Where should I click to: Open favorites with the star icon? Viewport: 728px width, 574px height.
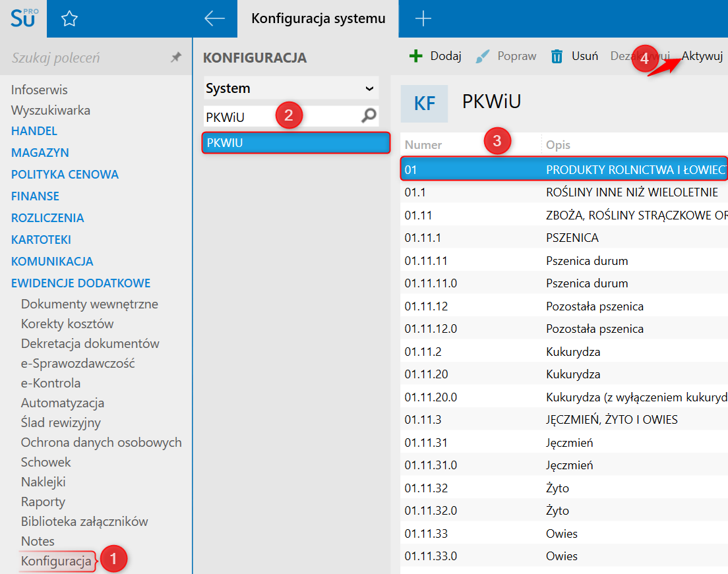pyautogui.click(x=69, y=18)
